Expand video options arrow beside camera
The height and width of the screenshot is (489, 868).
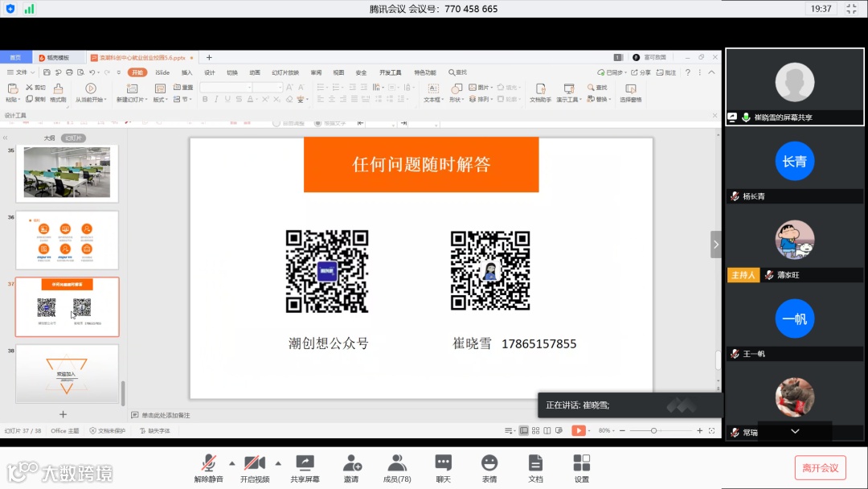click(x=278, y=463)
